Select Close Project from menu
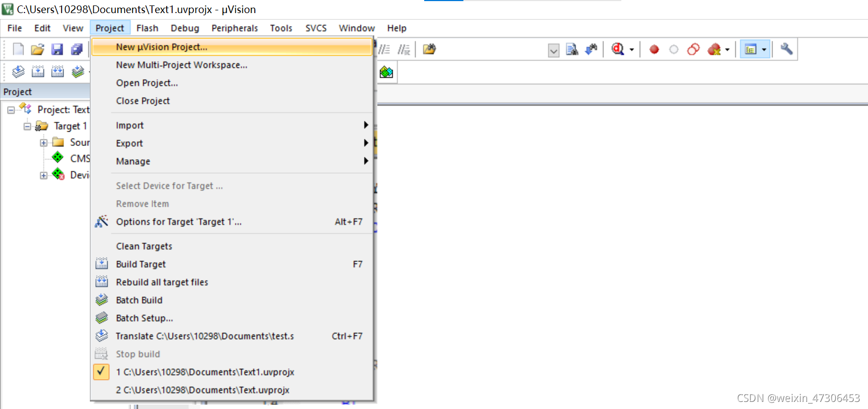The image size is (868, 409). pyautogui.click(x=232, y=101)
